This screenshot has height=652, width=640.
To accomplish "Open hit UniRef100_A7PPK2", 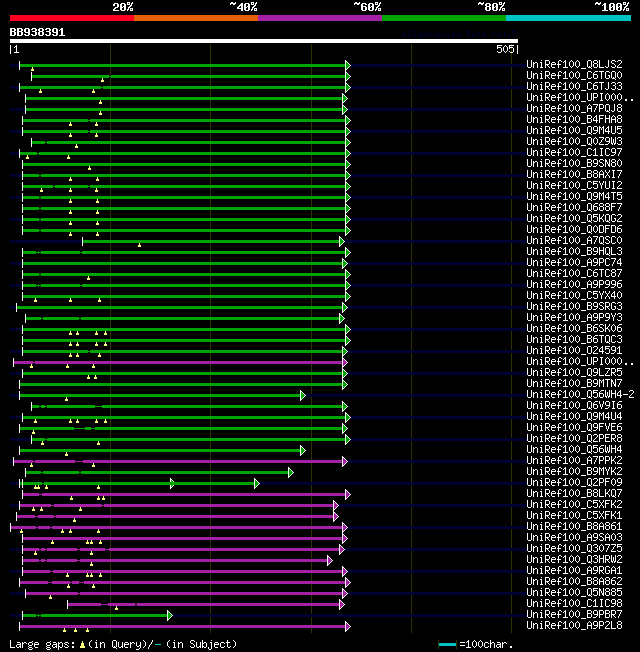I will coord(574,460).
